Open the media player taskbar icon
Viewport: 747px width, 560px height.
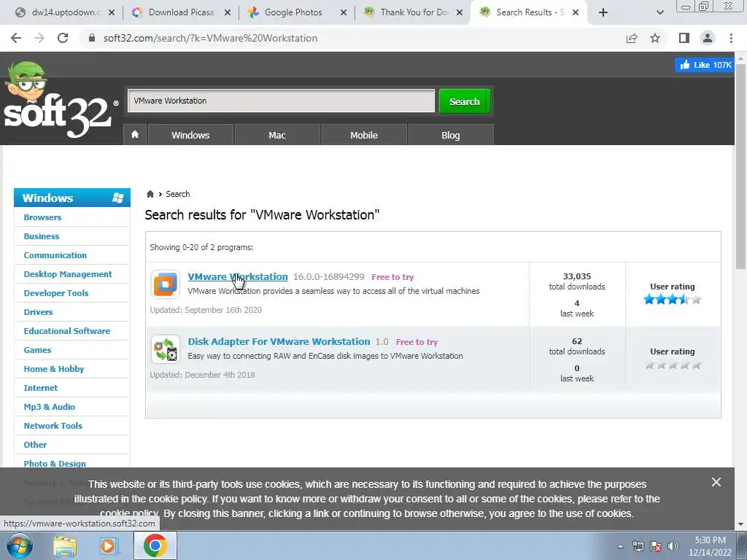pyautogui.click(x=109, y=546)
